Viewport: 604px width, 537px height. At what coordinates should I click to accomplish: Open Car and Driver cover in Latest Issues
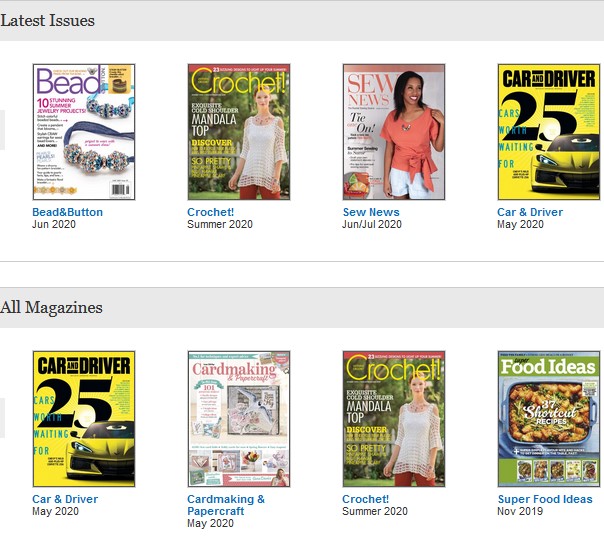(x=549, y=132)
